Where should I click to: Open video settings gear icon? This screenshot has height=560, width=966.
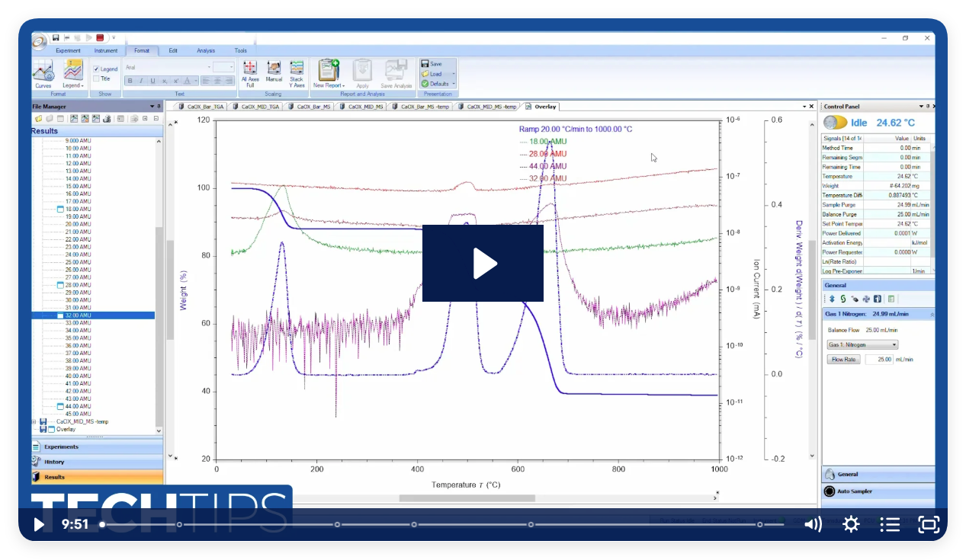click(851, 524)
